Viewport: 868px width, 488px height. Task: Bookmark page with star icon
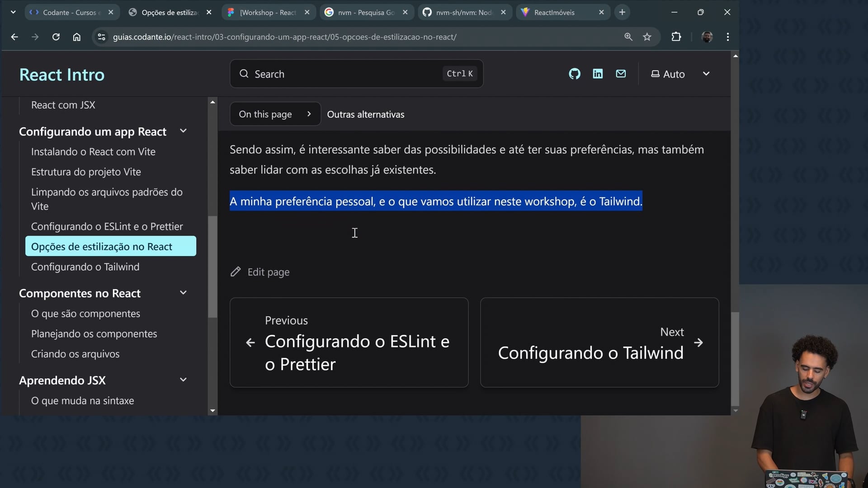(x=647, y=37)
